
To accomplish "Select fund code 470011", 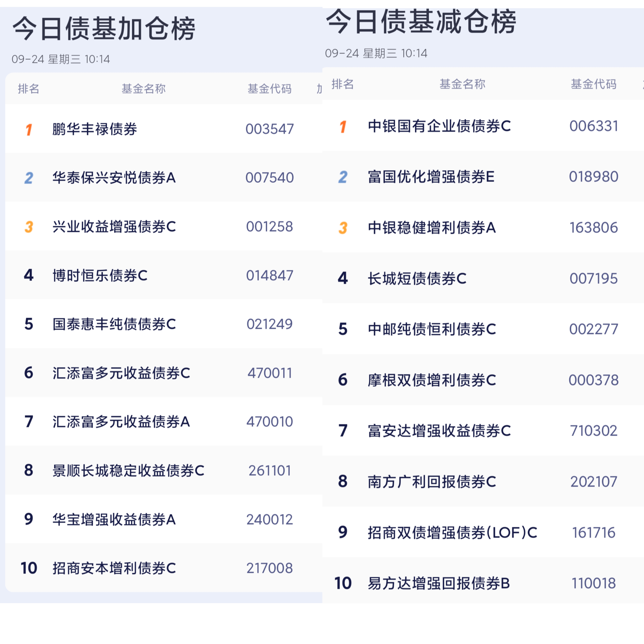I will [270, 373].
